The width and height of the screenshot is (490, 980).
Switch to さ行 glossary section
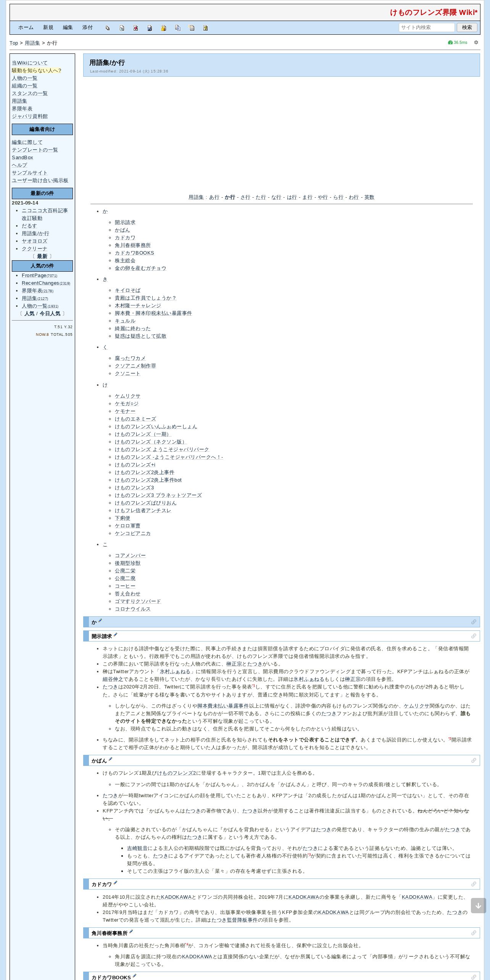245,197
